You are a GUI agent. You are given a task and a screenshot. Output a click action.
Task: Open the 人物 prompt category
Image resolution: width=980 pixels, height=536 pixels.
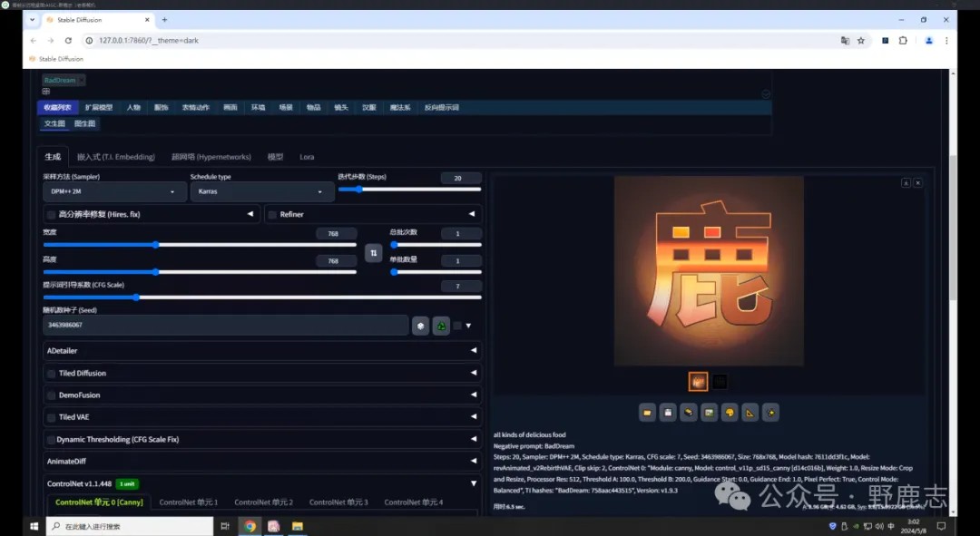pos(133,107)
